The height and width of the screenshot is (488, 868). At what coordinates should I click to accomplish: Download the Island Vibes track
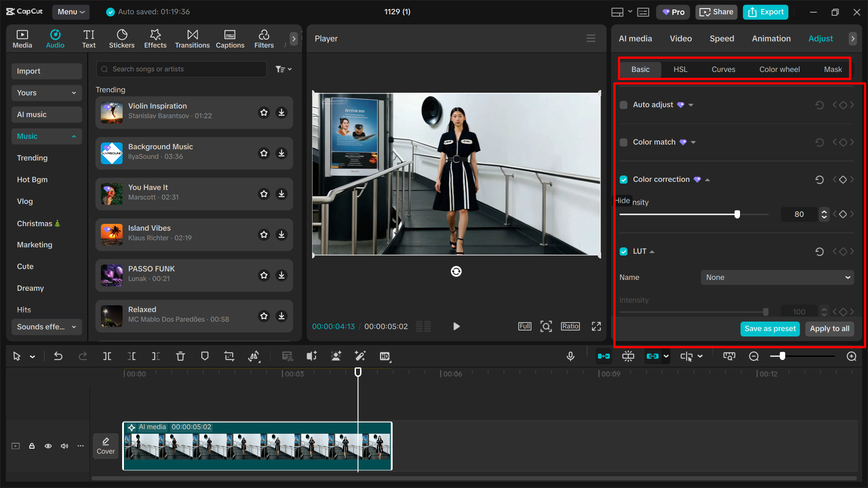[281, 235]
